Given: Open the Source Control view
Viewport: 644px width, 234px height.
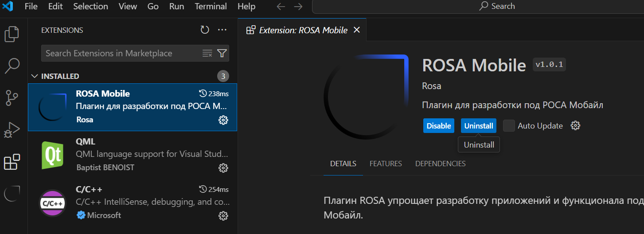Looking at the screenshot, I should click(x=12, y=98).
